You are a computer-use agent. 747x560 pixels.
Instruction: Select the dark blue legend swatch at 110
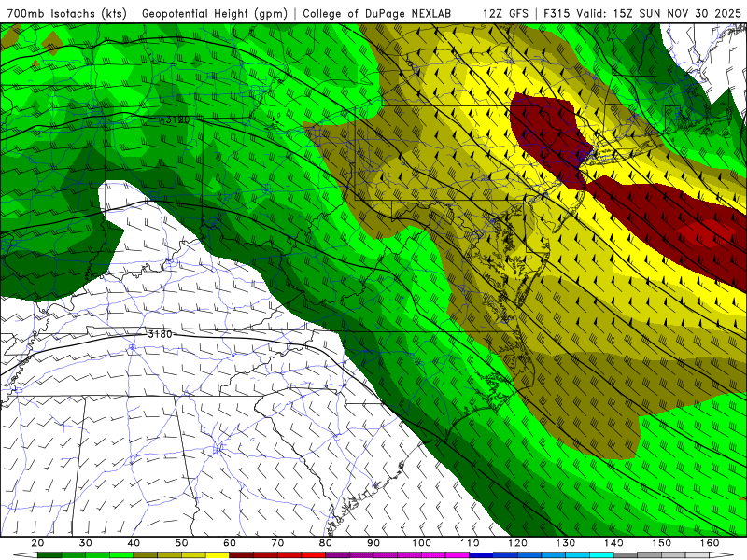coord(482,555)
